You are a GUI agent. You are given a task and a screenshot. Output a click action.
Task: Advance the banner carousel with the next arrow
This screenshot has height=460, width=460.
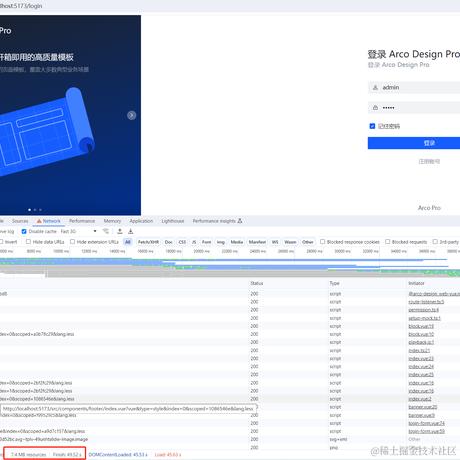pos(131,115)
